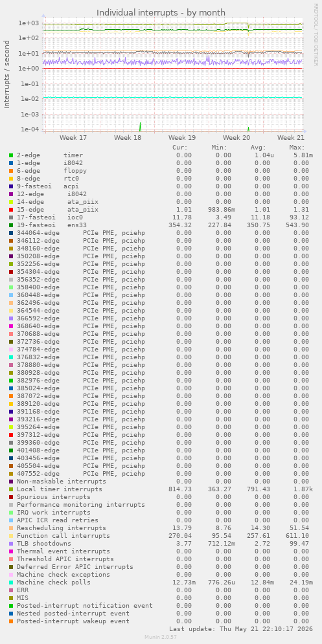Click the Local timer interrupts color swatch

11,489
